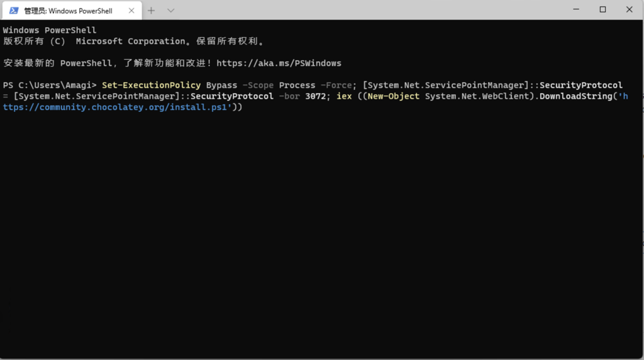Open the https://aka.ms/PSWindows link

click(x=279, y=63)
